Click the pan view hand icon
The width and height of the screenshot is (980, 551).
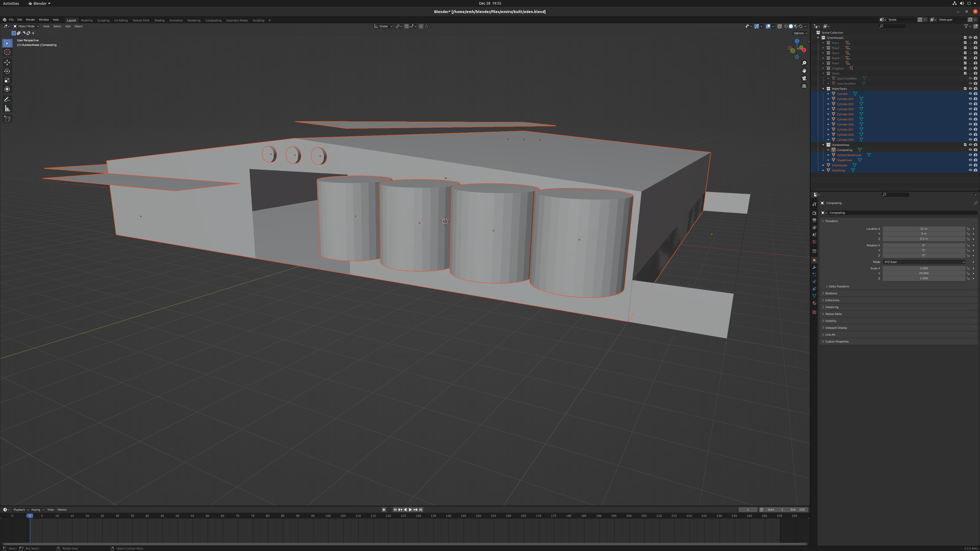pos(804,71)
